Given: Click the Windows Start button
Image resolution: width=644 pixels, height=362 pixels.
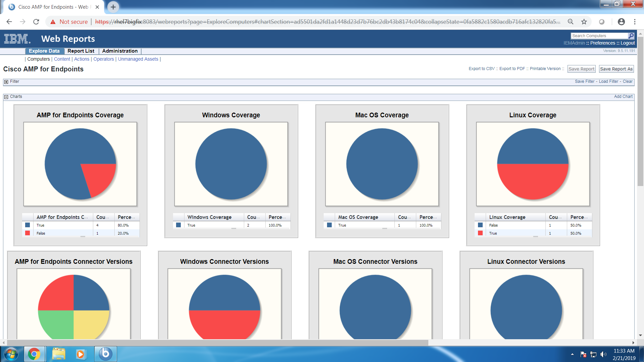Looking at the screenshot, I should (x=11, y=354).
